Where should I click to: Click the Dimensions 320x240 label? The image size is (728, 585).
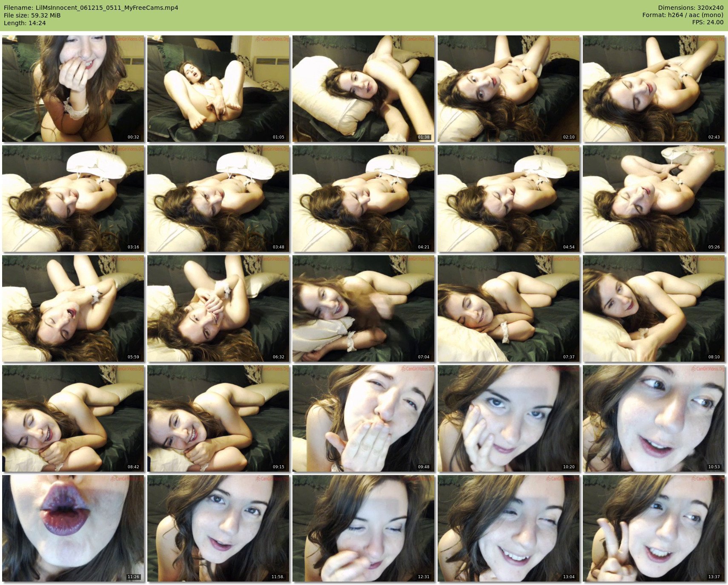click(x=691, y=8)
